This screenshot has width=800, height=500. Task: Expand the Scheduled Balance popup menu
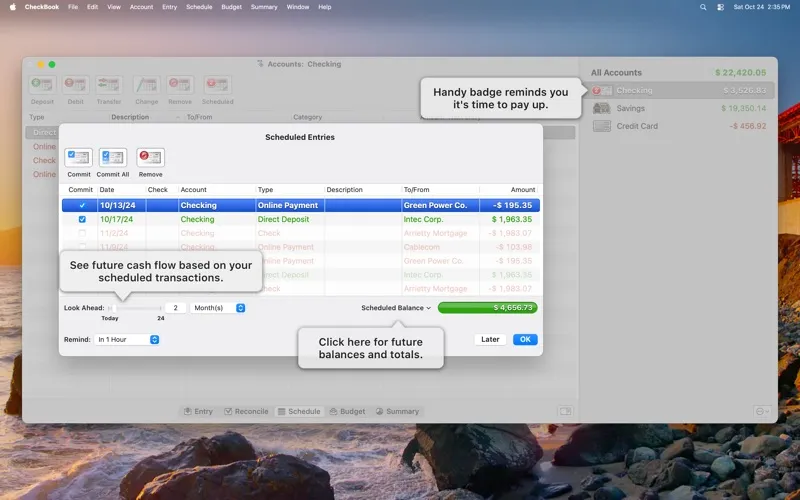pyautogui.click(x=396, y=308)
